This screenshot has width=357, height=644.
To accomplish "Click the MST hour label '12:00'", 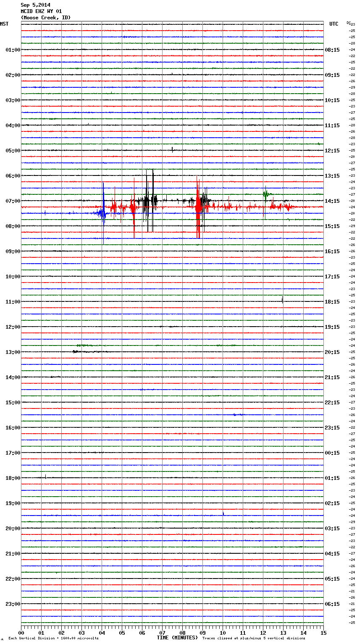I will click(x=13, y=327).
